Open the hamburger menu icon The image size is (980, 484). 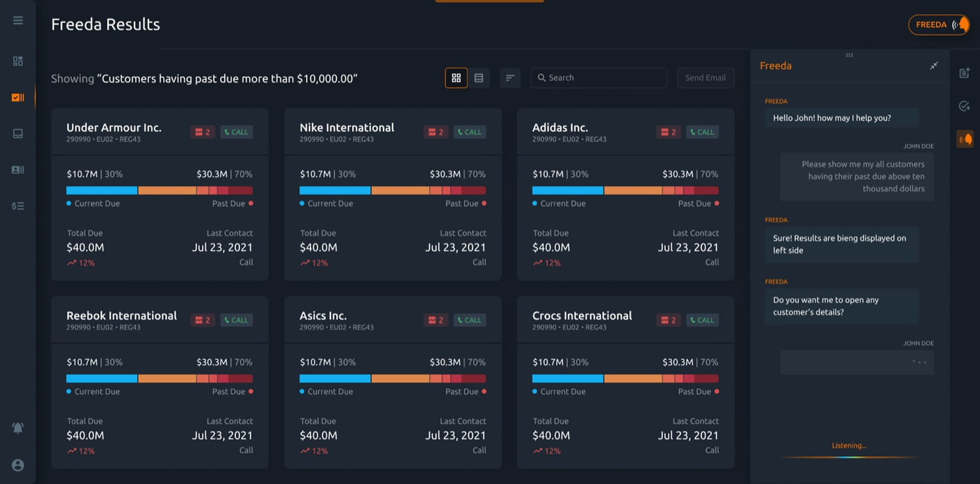tap(18, 20)
